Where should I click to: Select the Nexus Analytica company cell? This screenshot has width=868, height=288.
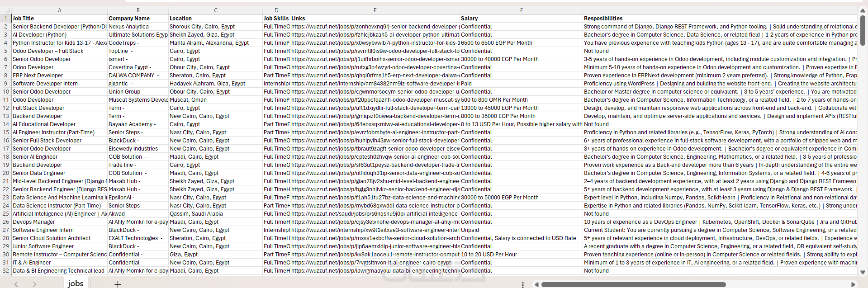(x=138, y=27)
